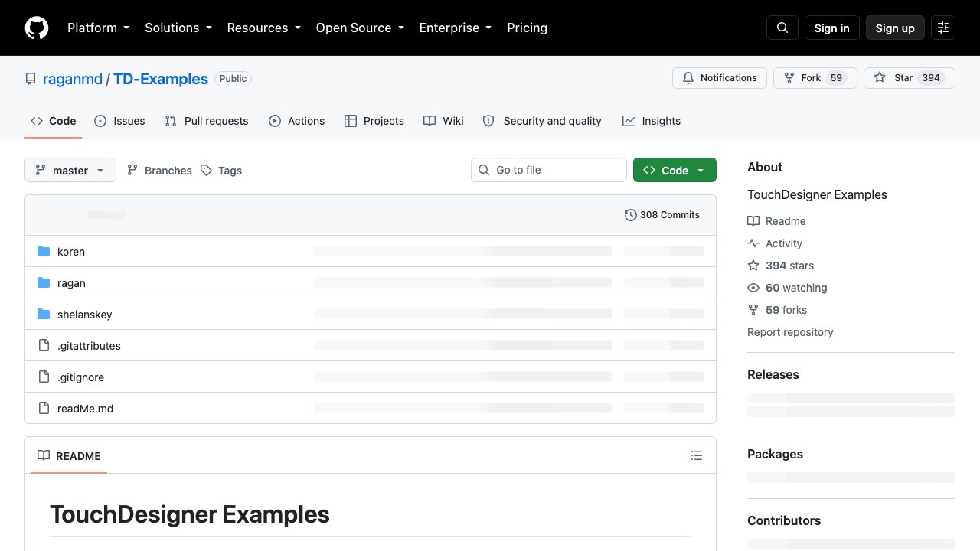The width and height of the screenshot is (980, 551).
Task: Expand the Platform menu
Action: 98,28
